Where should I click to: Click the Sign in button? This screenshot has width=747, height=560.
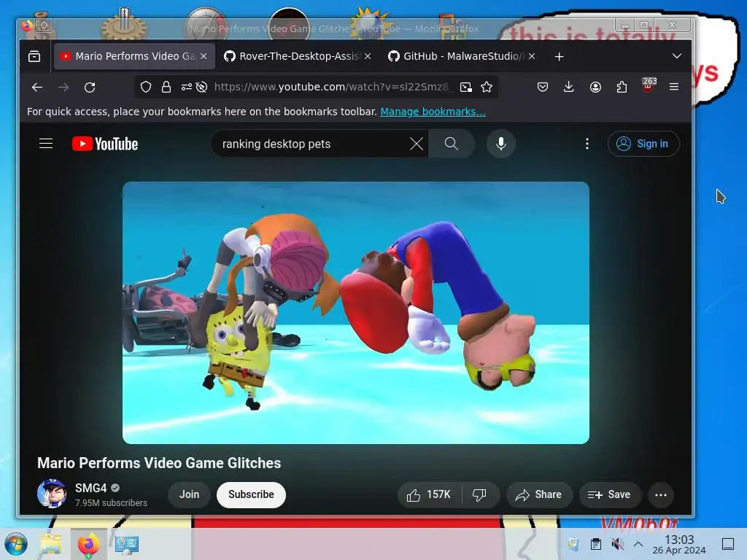[643, 144]
